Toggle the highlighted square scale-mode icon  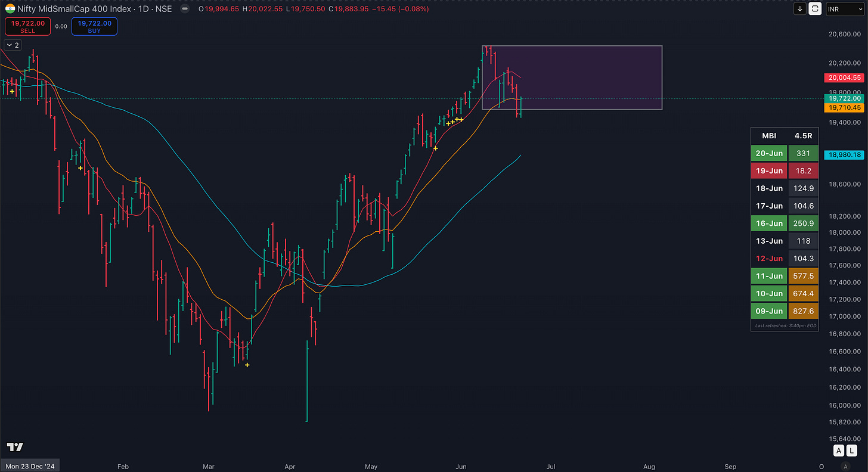pyautogui.click(x=815, y=9)
